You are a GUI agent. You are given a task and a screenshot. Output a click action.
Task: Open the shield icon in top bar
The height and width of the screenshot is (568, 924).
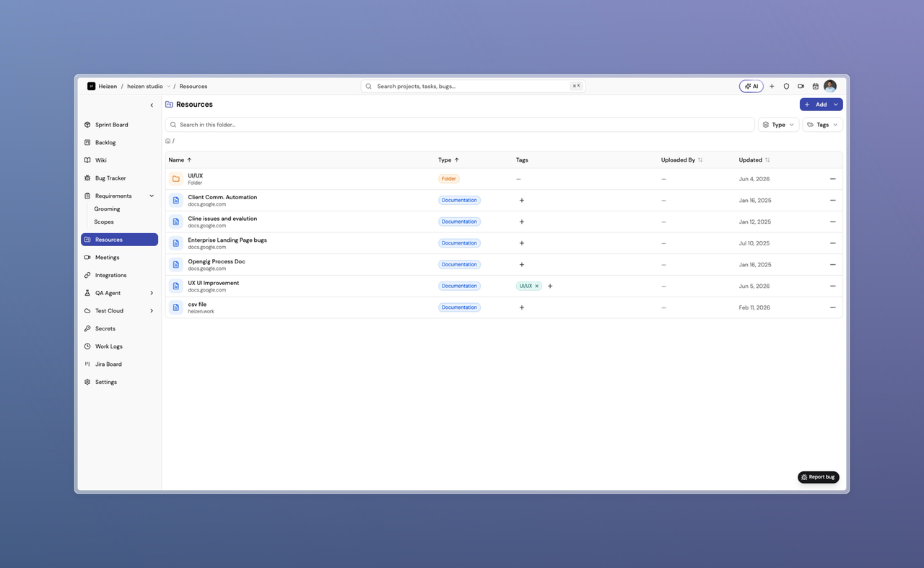tap(786, 86)
